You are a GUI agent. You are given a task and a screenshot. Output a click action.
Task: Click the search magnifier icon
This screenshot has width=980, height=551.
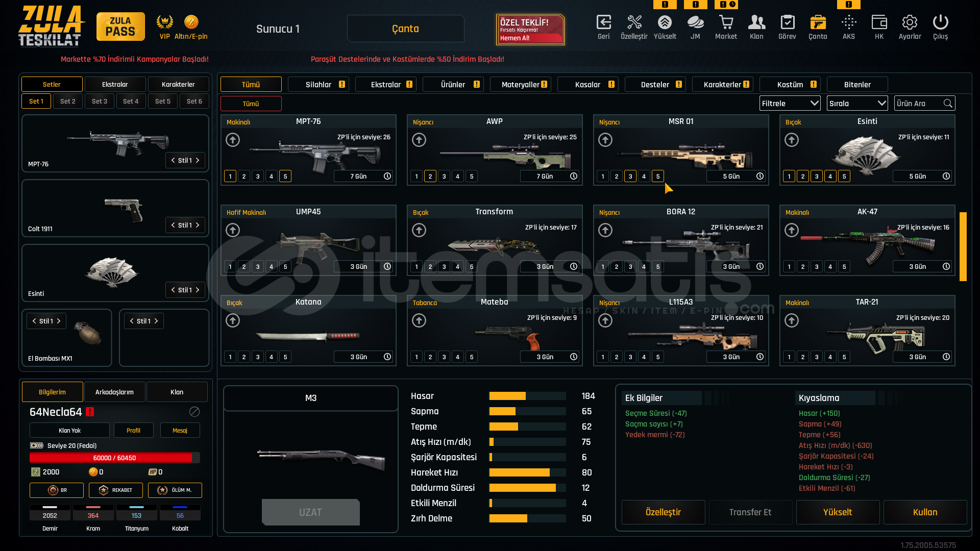click(x=948, y=104)
